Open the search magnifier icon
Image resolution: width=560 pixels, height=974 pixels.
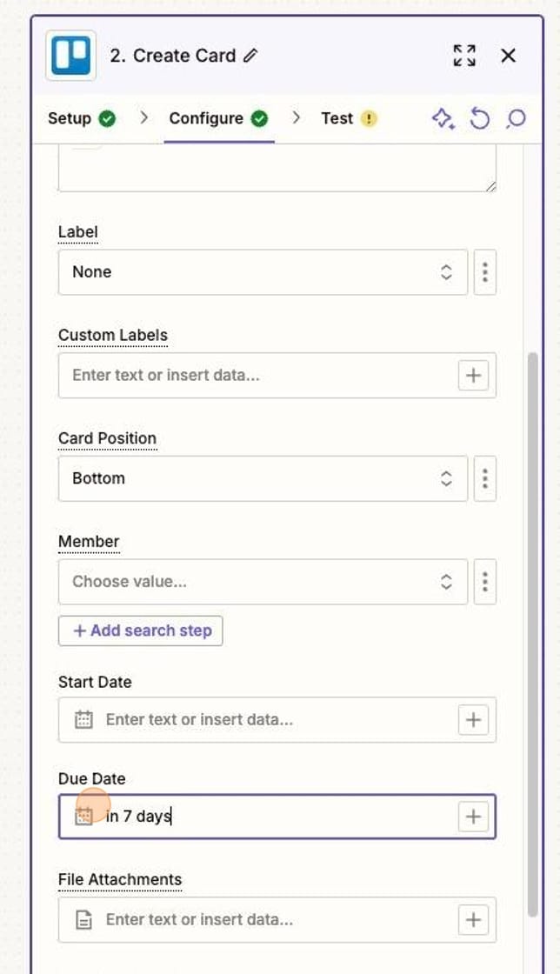(515, 119)
